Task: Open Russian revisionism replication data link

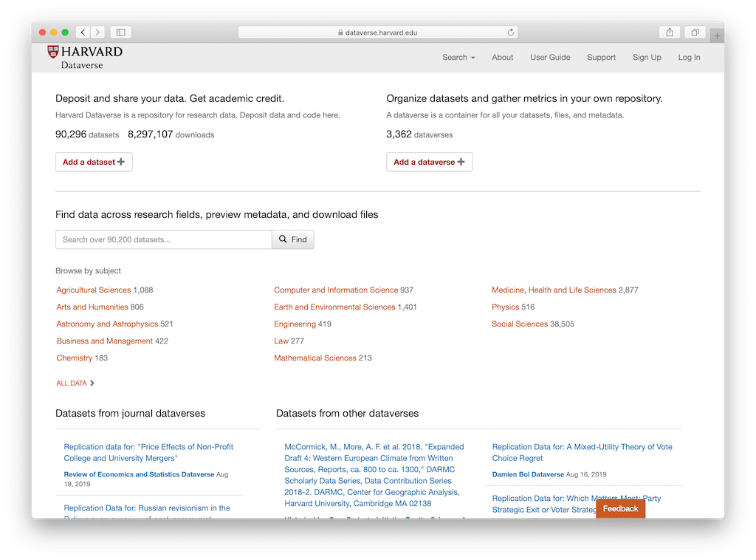Action: pos(147,508)
